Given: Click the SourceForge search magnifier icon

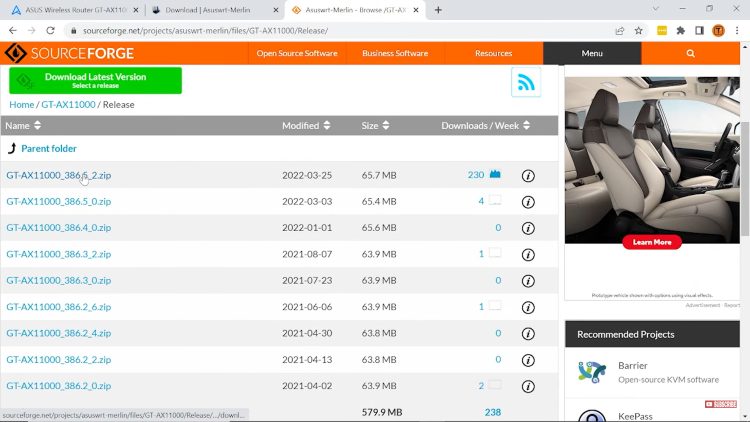Looking at the screenshot, I should tap(690, 53).
